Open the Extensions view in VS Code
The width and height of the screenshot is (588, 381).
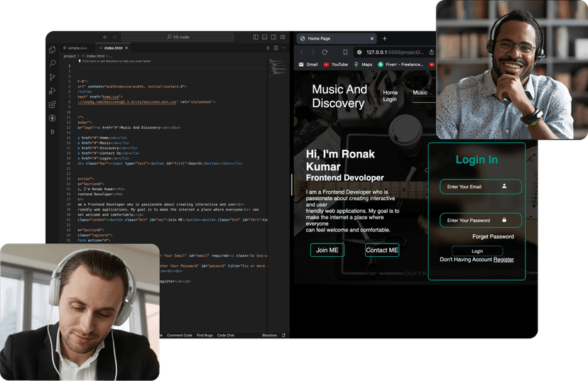(53, 104)
